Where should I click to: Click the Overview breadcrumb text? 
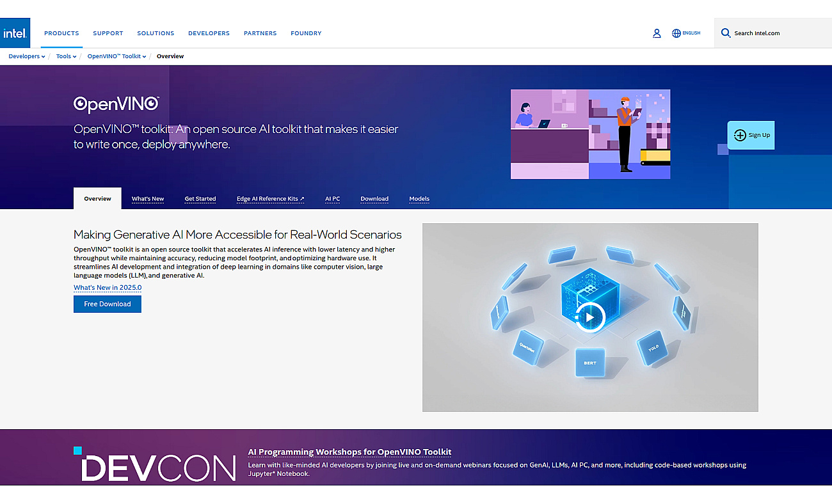point(170,56)
